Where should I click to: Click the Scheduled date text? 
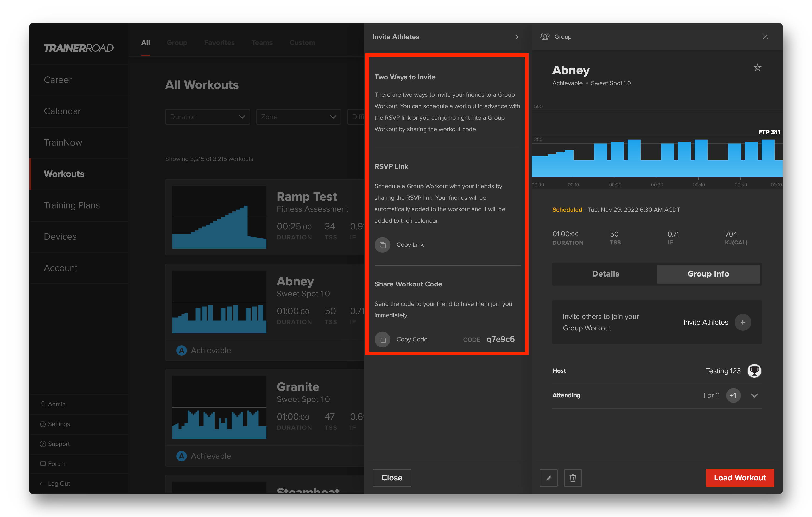click(616, 210)
